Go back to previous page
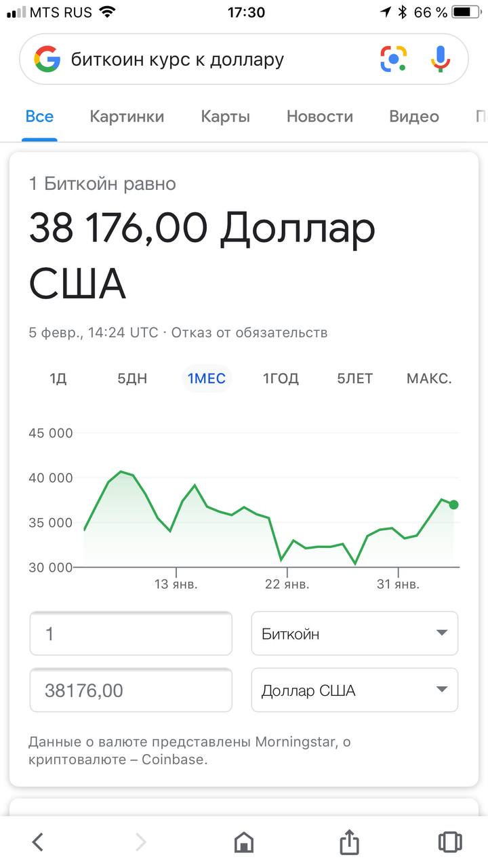The height and width of the screenshot is (868, 488). point(38,842)
